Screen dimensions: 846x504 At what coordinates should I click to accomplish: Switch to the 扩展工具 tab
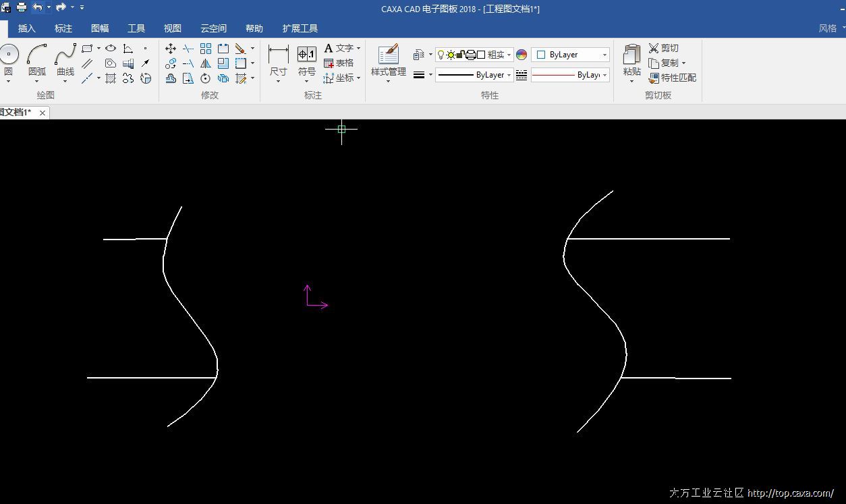(300, 28)
